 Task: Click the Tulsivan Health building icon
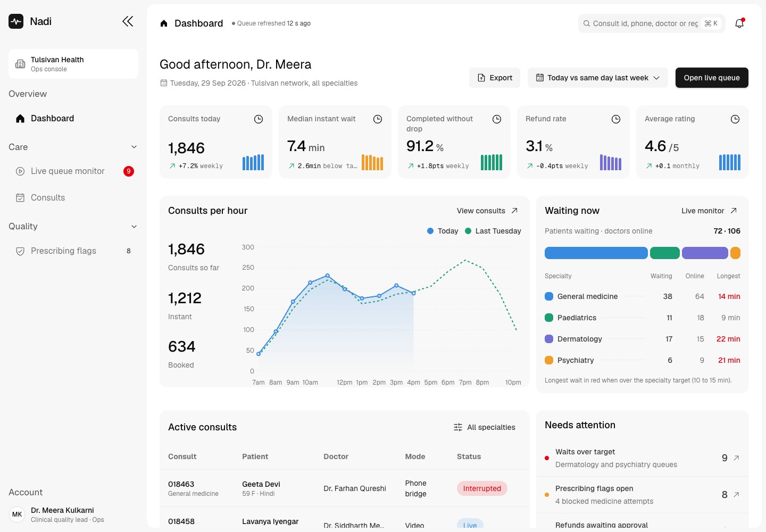(x=20, y=64)
